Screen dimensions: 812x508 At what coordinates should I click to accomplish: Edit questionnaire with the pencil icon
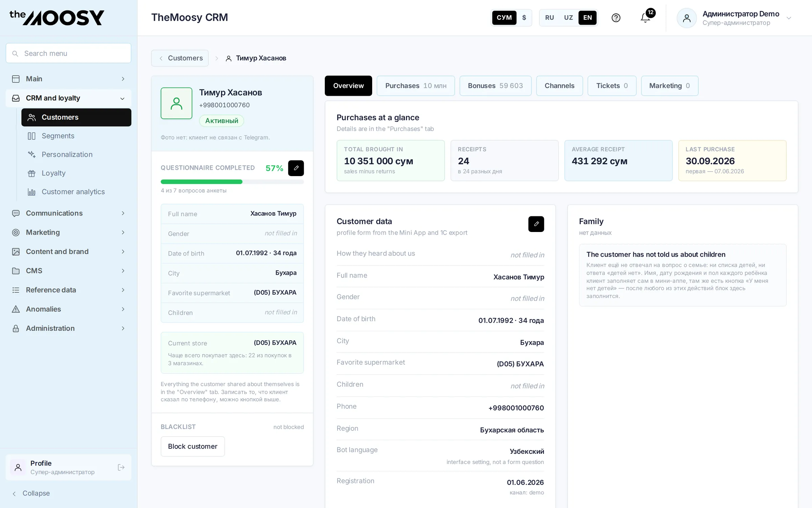[x=296, y=168]
